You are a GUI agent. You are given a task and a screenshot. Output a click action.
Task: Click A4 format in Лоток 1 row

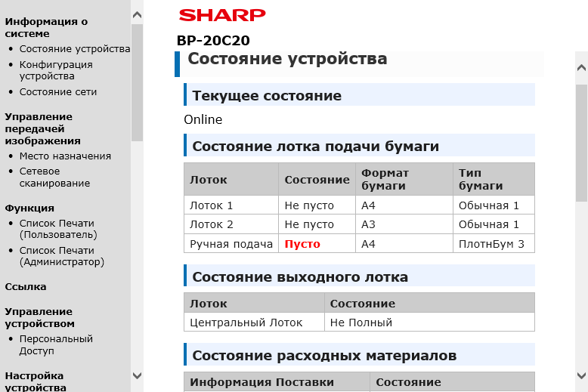click(404, 205)
